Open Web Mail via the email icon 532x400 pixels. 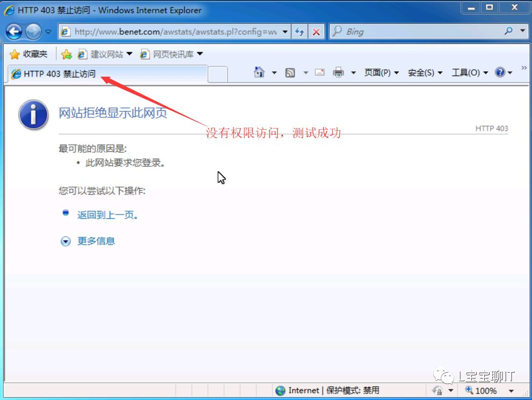pos(319,72)
